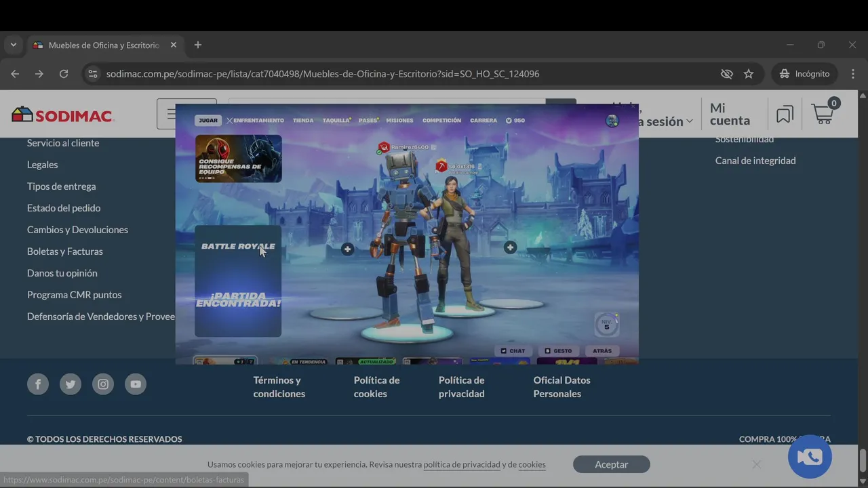
Task: Expand the Mi cuenta dropdown
Action: tap(730, 115)
